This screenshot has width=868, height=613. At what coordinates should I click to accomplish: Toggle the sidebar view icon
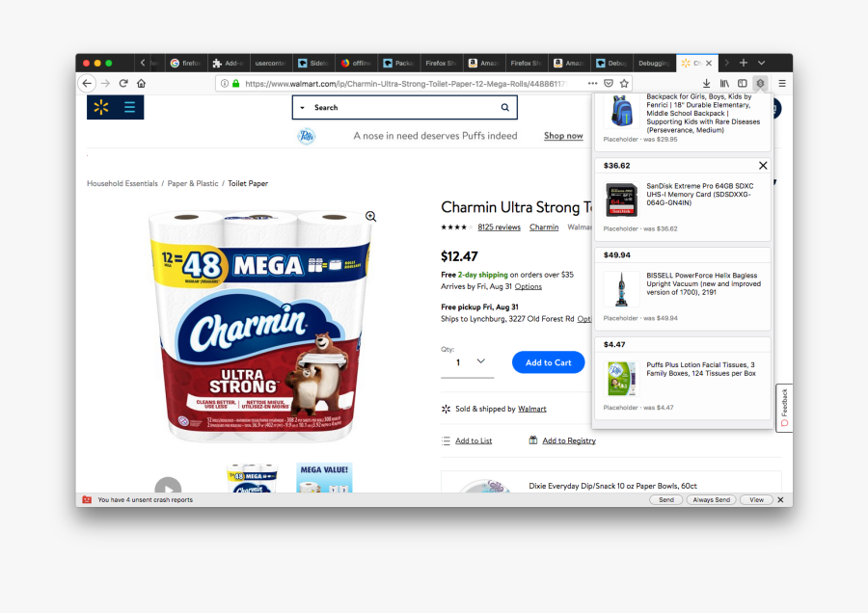(x=743, y=84)
